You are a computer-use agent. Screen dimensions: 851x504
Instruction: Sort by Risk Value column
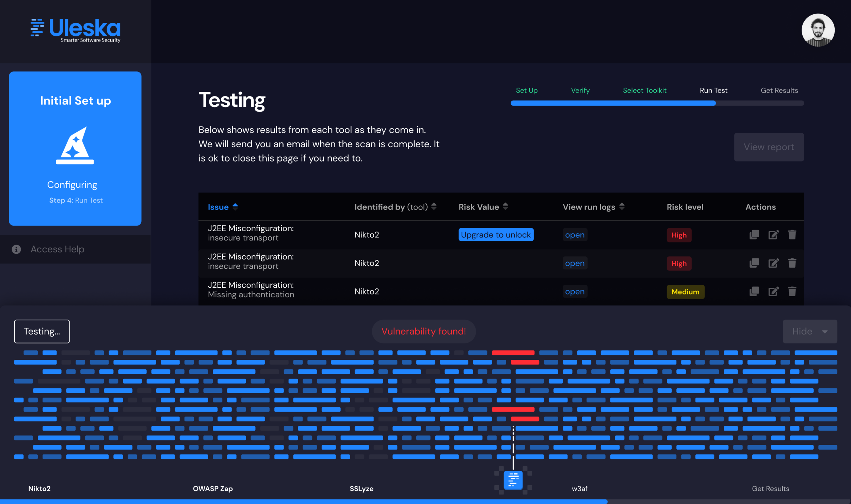pos(483,207)
